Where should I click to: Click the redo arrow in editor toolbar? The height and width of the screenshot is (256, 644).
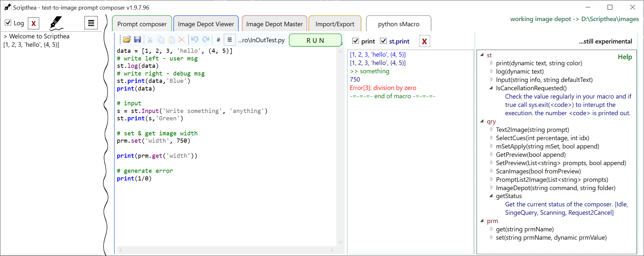click(x=206, y=40)
